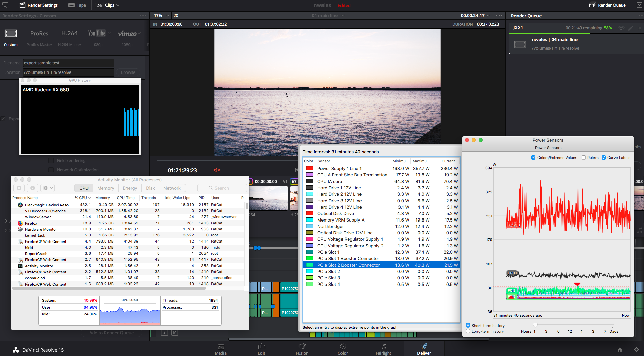The width and height of the screenshot is (644, 356).
Task: Click Activity Monitor inspect info icon
Action: [33, 188]
